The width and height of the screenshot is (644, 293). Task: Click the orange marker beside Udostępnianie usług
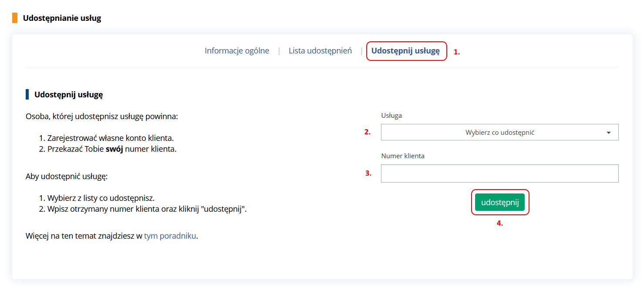[x=15, y=18]
